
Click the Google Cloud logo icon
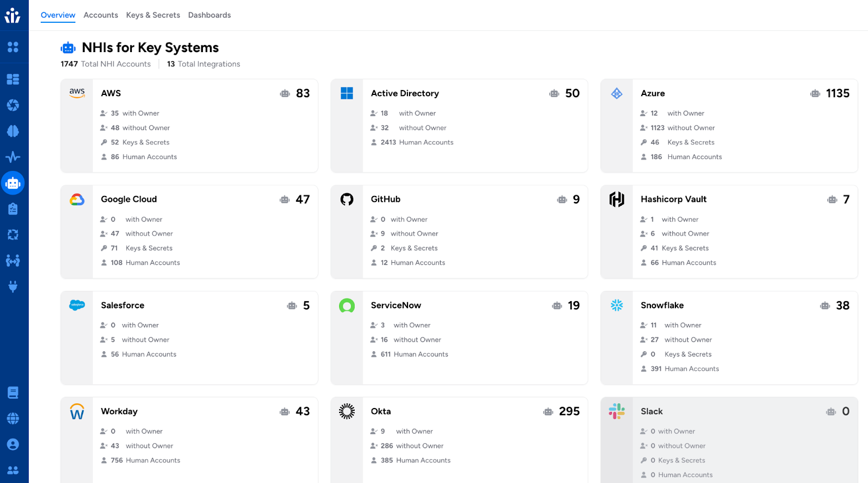pos(77,199)
